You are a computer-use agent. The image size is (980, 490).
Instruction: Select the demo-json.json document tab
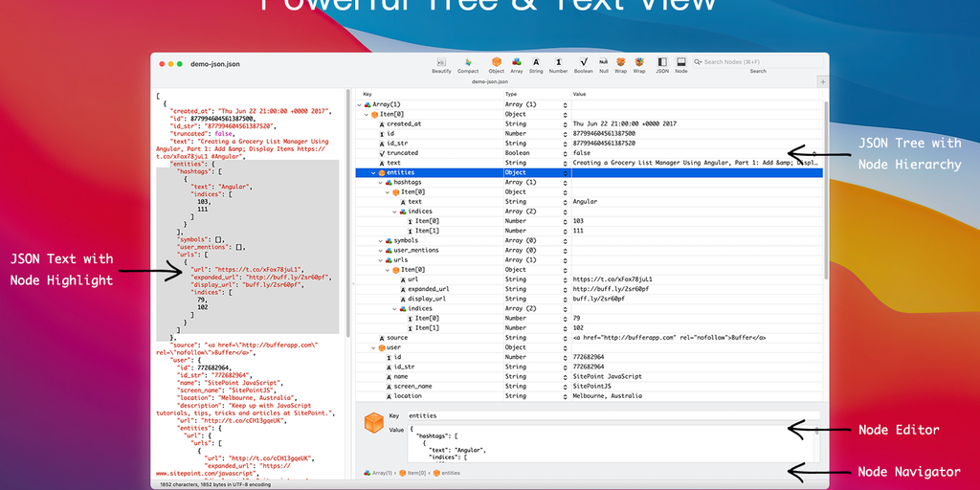click(489, 82)
